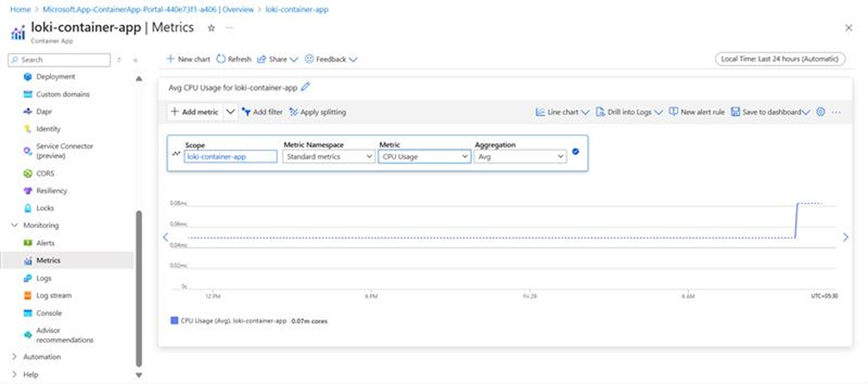868x384 pixels.
Task: Open Line chart type dropdown
Action: [x=562, y=112]
